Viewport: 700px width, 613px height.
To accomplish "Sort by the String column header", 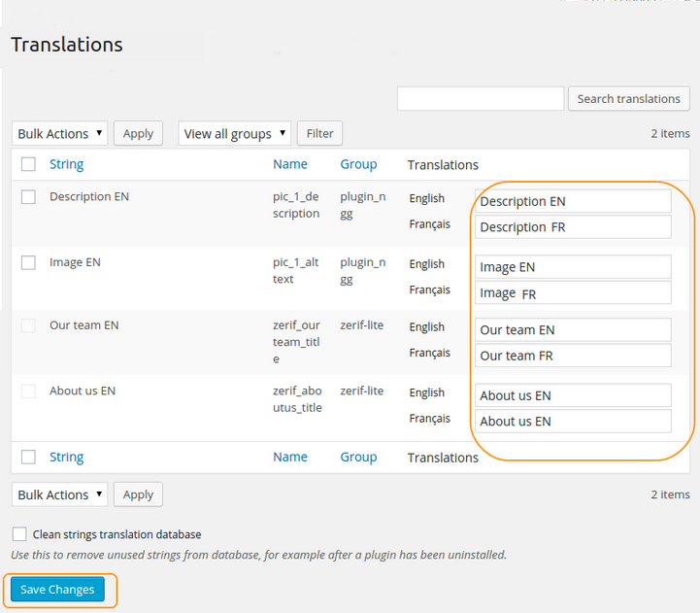I will pyautogui.click(x=66, y=164).
